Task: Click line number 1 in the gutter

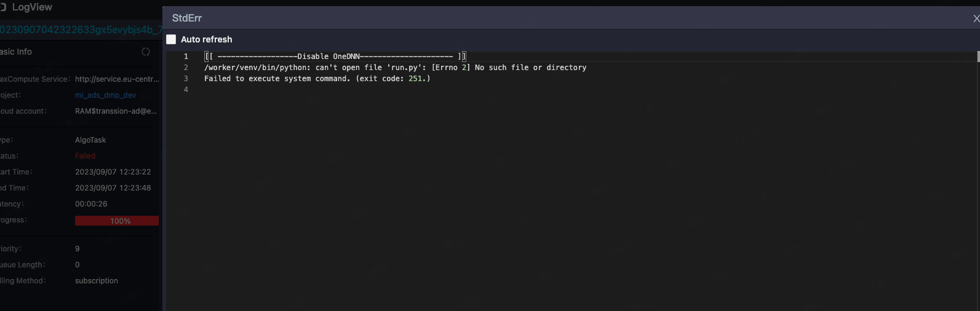Action: click(186, 57)
